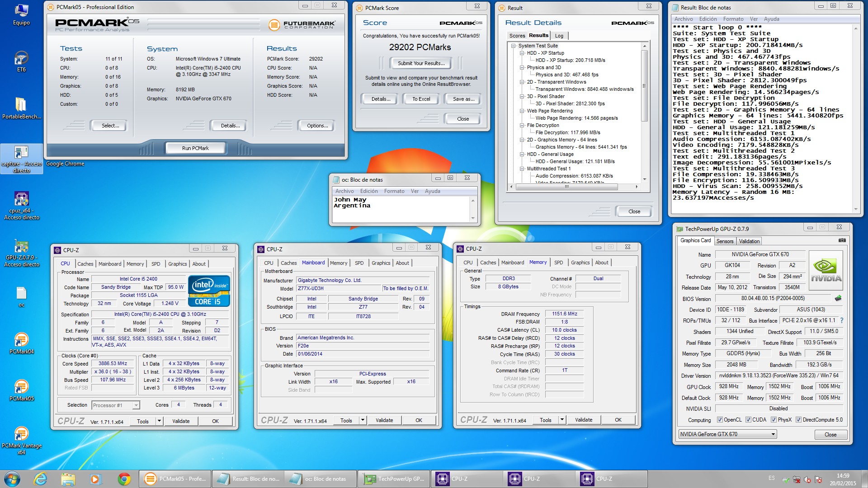Open the PortableBench folder icon
The image size is (868, 488).
click(21, 108)
